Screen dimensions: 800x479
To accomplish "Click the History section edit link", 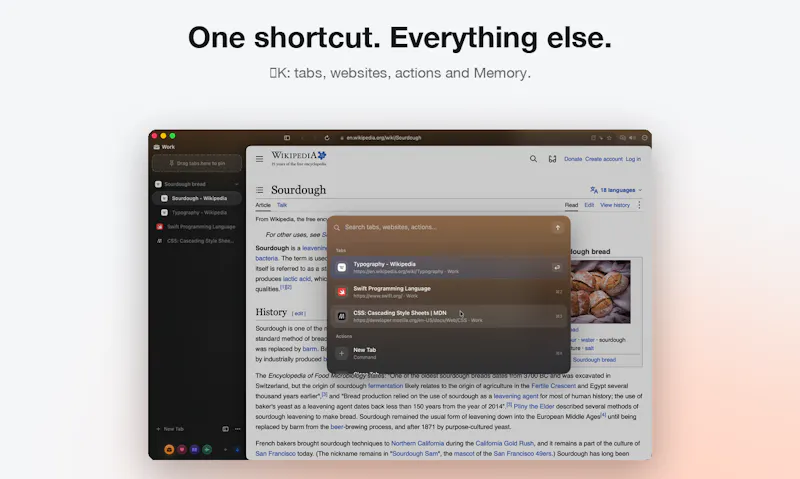I will pyautogui.click(x=299, y=313).
